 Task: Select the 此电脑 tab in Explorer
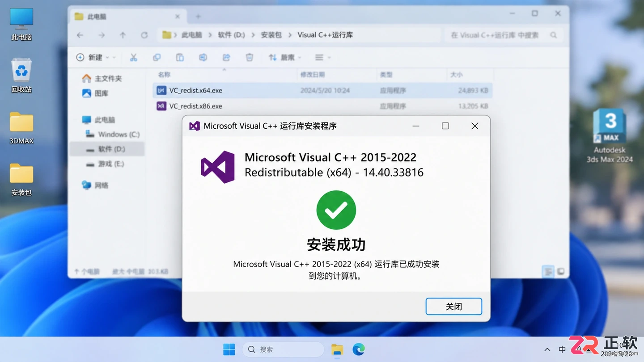[127, 17]
